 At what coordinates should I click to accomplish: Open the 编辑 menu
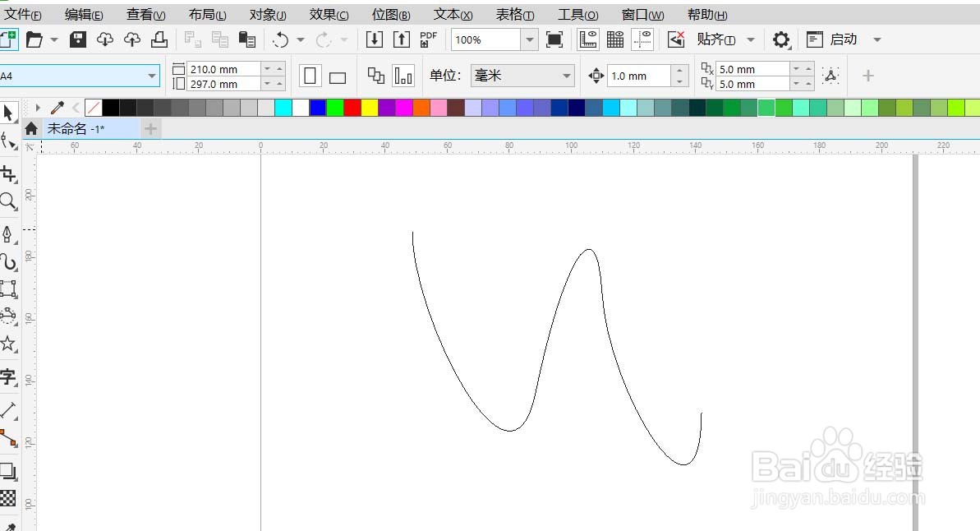84,15
